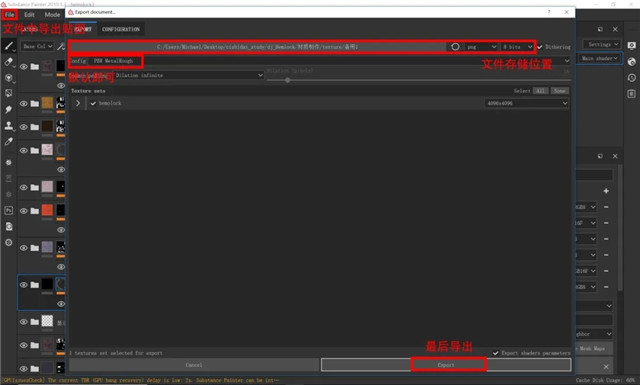The width and height of the screenshot is (640, 385).
Task: Open the Dilation infinite padding dropdown
Action: [189, 75]
